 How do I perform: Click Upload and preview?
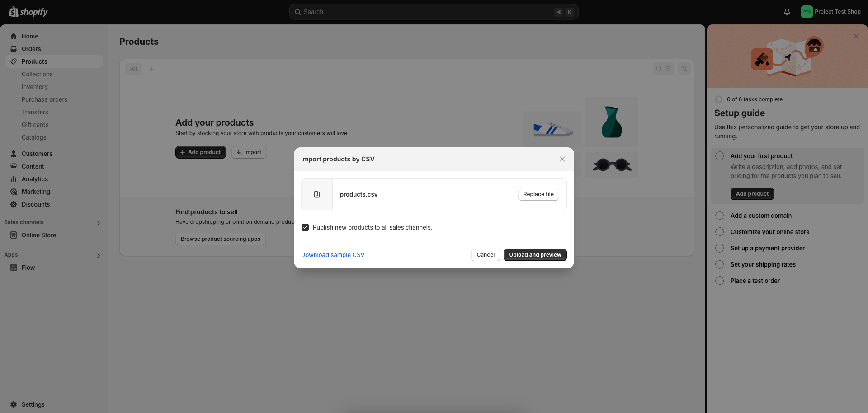coord(535,255)
